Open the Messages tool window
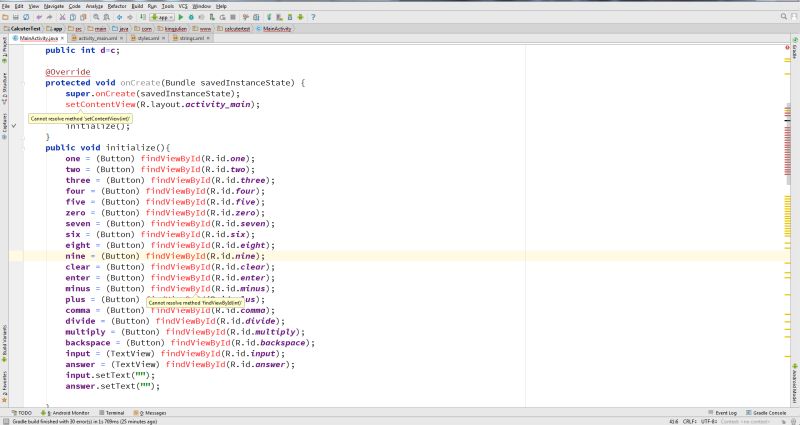This screenshot has height=425, width=800. 149,413
